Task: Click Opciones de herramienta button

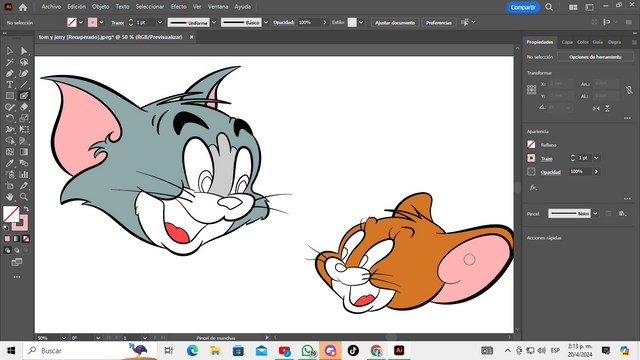Action: 595,57
